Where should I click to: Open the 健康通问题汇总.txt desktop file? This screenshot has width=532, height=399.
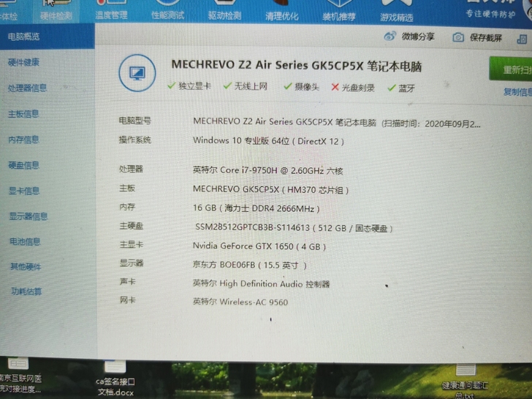[465, 381]
